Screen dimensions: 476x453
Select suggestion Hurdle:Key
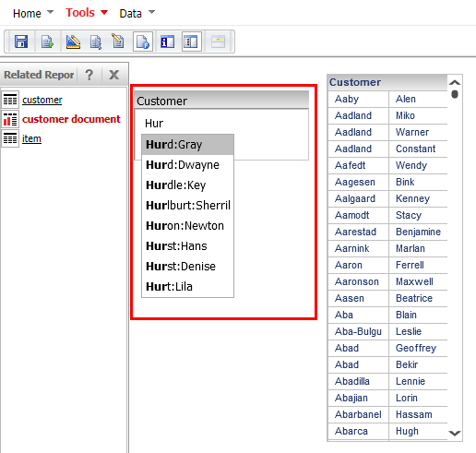point(187,185)
